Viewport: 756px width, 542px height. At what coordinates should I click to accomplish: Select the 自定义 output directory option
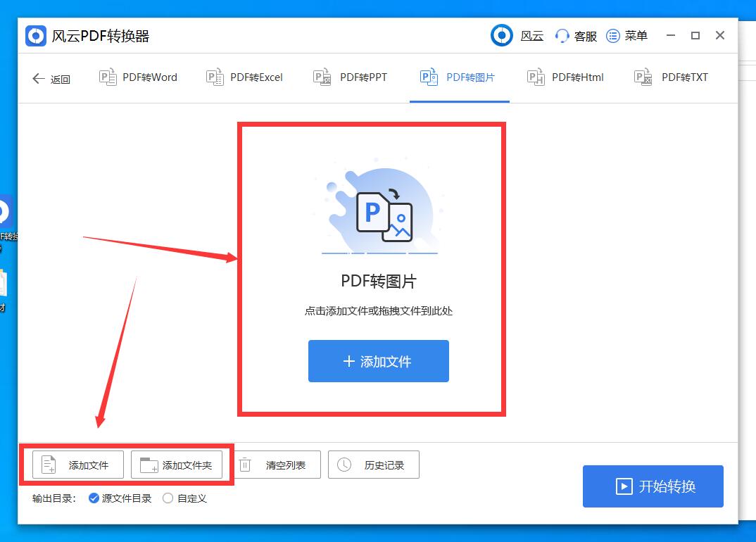[x=168, y=498]
